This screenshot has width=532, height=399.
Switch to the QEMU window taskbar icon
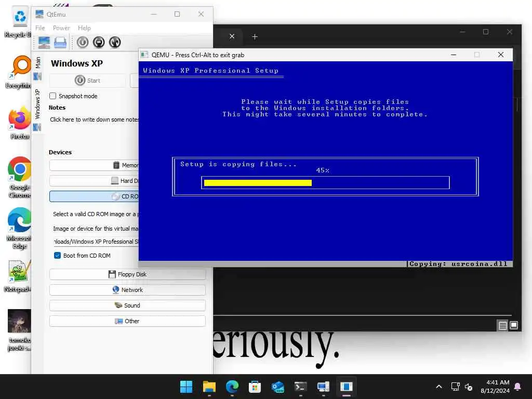pos(347,387)
